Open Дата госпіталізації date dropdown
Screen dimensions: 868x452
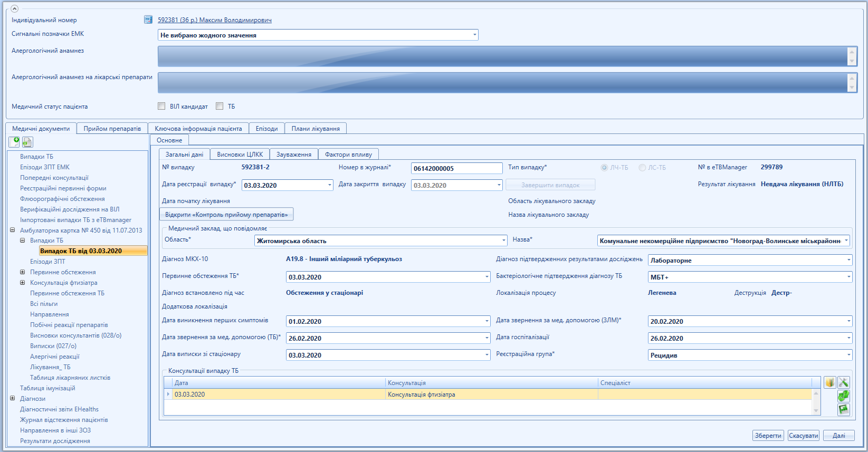coord(848,338)
